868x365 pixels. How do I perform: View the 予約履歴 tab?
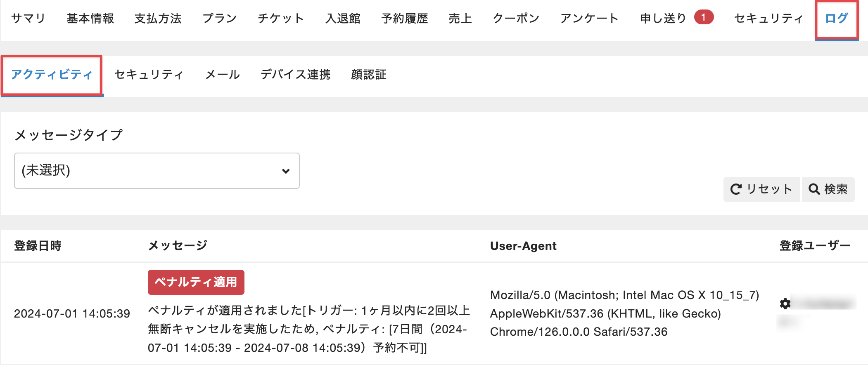[x=405, y=19]
